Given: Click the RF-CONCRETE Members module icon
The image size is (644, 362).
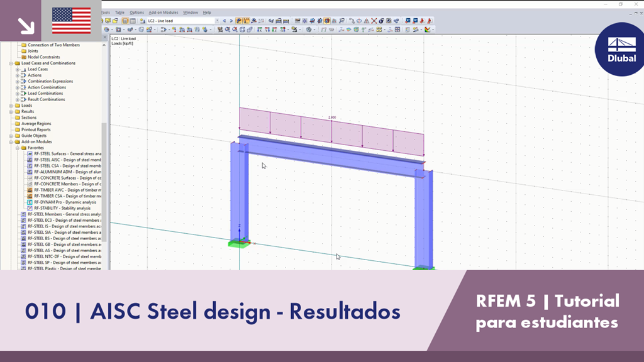Looking at the screenshot, I should (30, 184).
